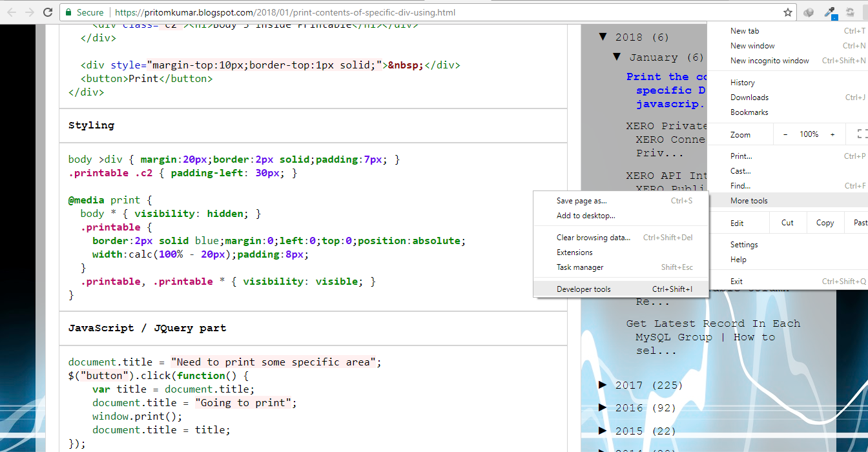Image resolution: width=868 pixels, height=452 pixels.
Task: Click the fullscreen icon beside Zoom
Action: (x=862, y=134)
